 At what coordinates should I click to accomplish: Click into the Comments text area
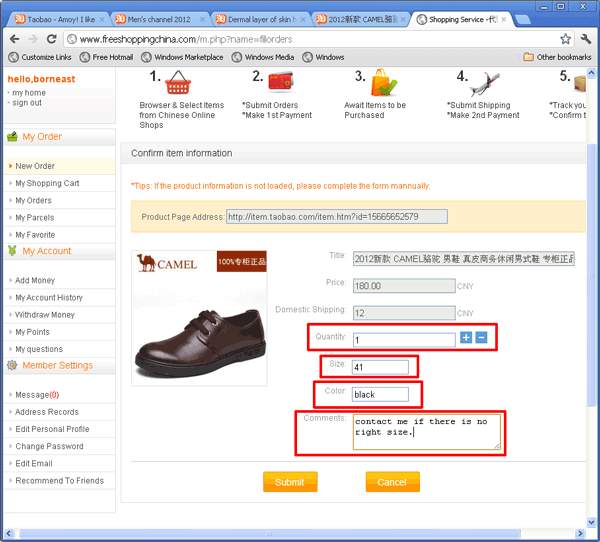pyautogui.click(x=426, y=432)
